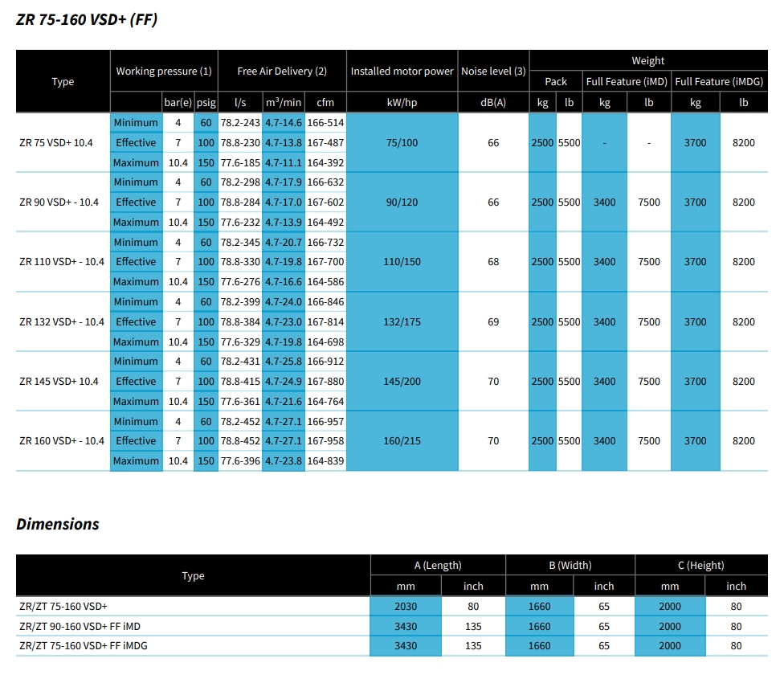Click the length value "2030" mm
784x679 pixels.
click(x=406, y=606)
